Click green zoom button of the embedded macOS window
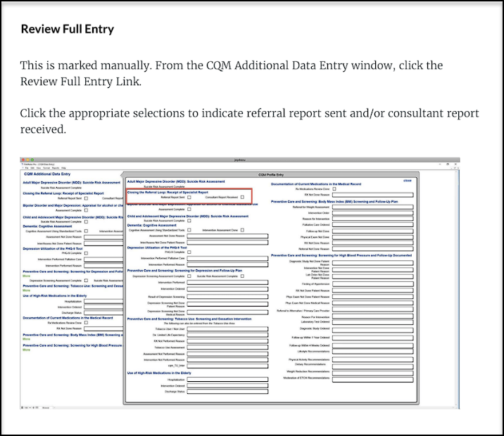The height and width of the screenshot is (436, 504). tap(32, 160)
